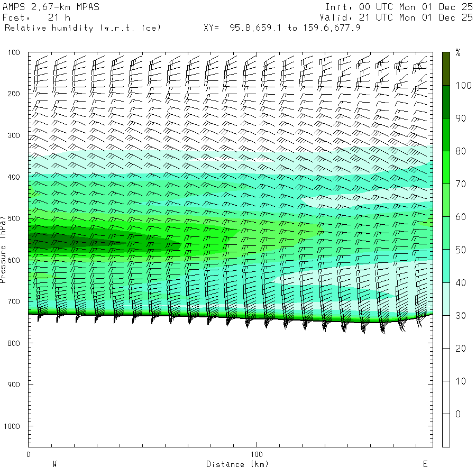Screen dimensions: 476x476
Task: Click the pale dry tongue near 450 hPa east
Action: point(368,199)
